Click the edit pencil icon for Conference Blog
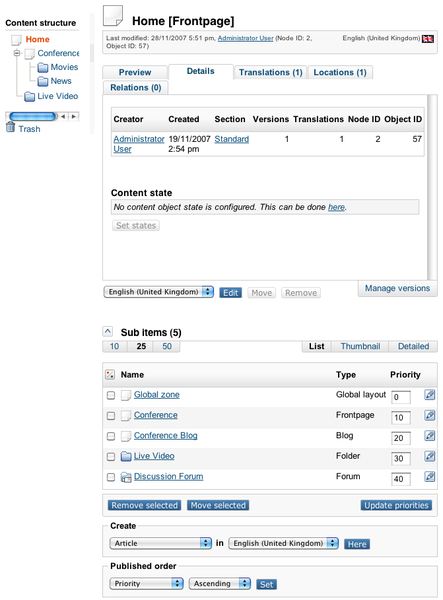The width and height of the screenshot is (443, 600). 430,435
